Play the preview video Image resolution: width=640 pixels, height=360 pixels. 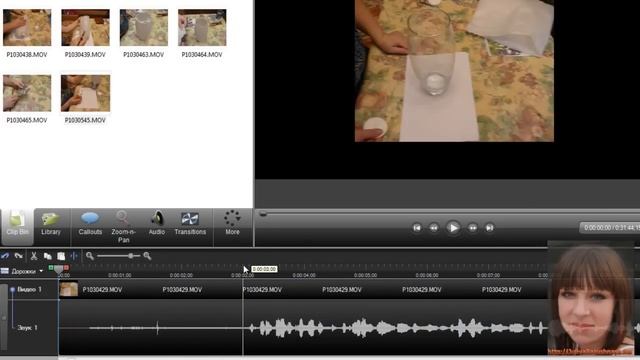click(x=453, y=228)
